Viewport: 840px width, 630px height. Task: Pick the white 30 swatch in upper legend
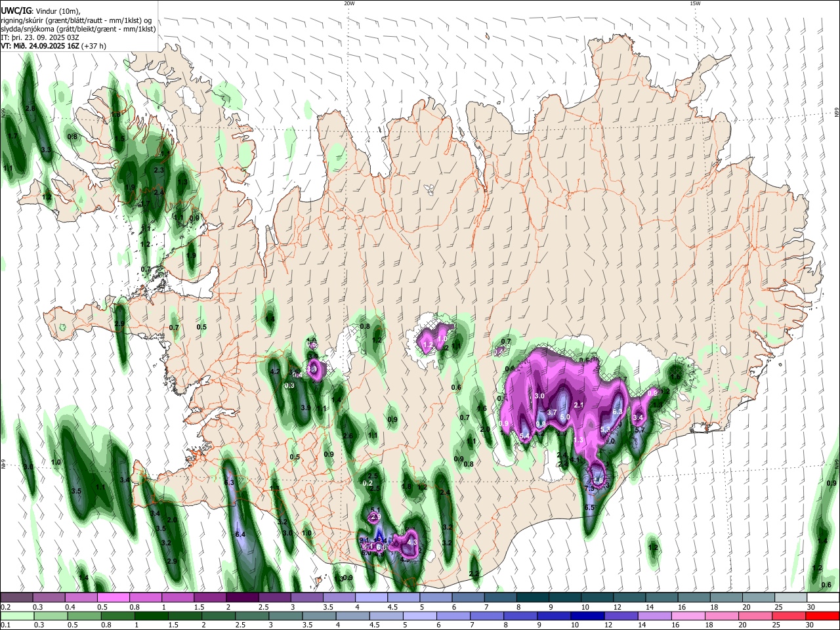pyautogui.click(x=824, y=598)
